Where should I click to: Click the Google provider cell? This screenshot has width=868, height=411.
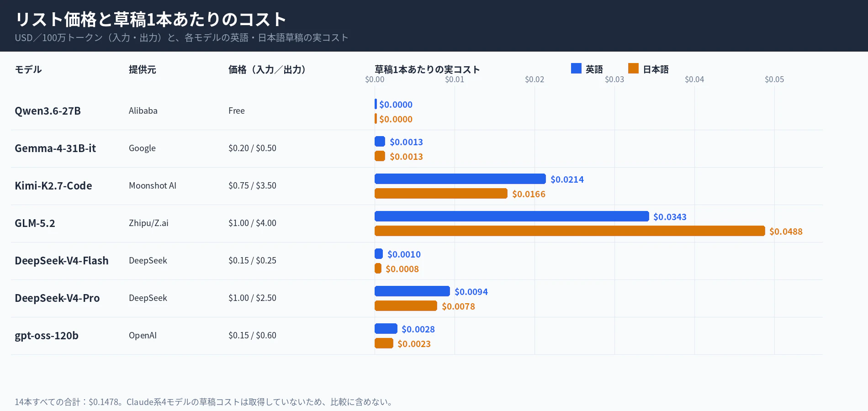pos(142,148)
